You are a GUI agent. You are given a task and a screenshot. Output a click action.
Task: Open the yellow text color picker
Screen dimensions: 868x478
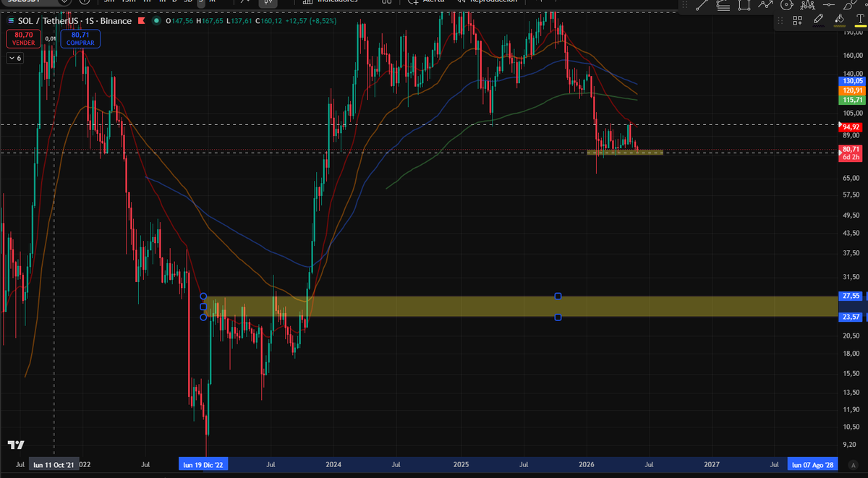coord(859,20)
